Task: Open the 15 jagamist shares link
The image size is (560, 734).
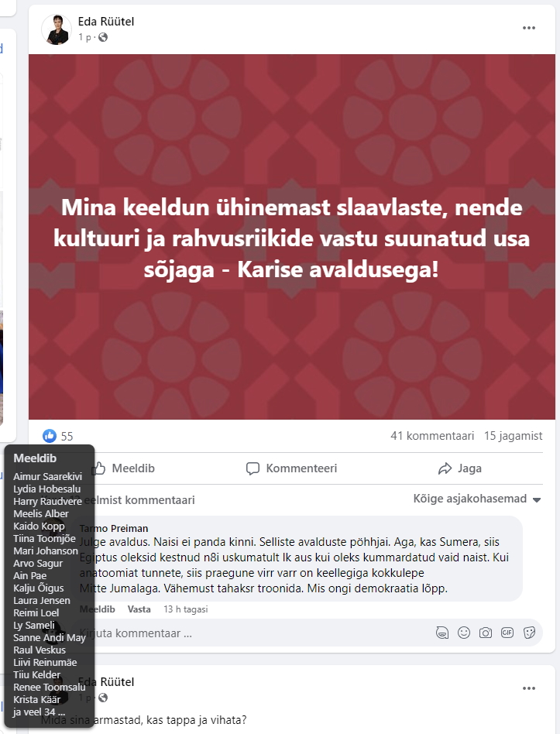Action: click(514, 436)
